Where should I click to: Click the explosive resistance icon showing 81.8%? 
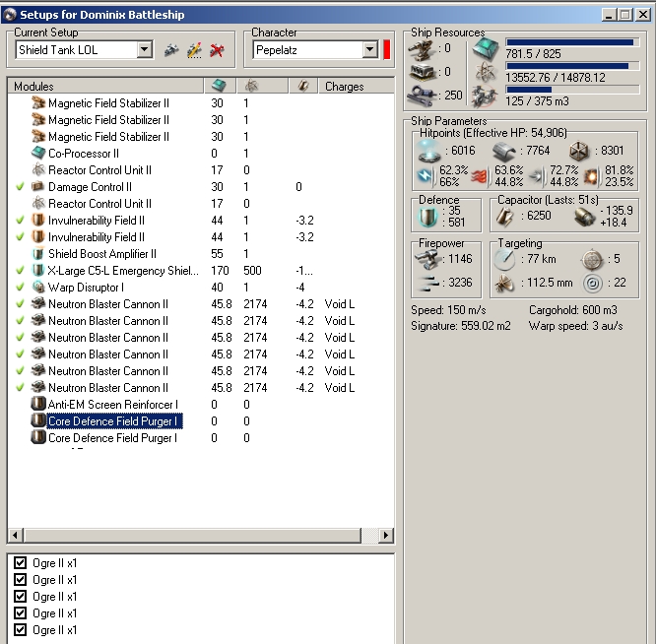pyautogui.click(x=592, y=177)
